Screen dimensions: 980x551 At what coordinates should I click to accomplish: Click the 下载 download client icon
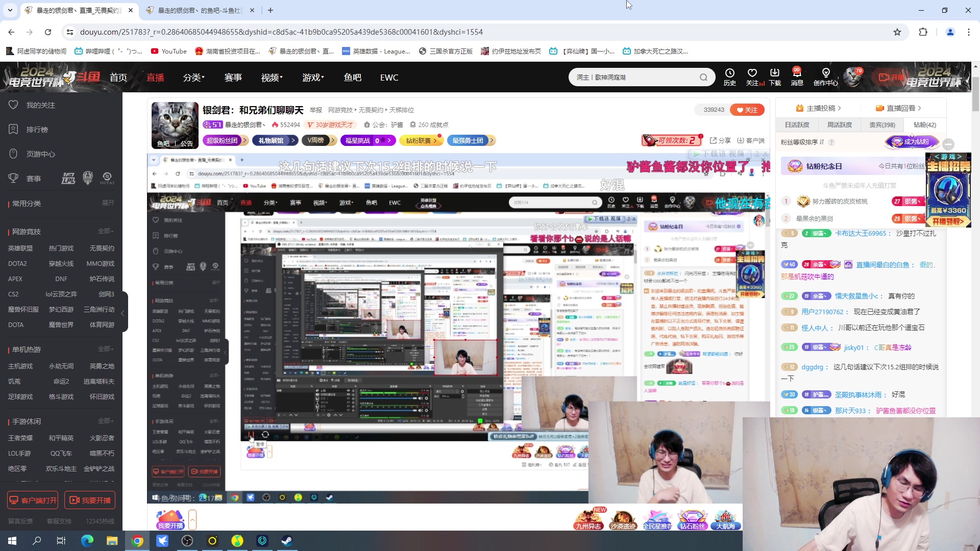click(x=775, y=77)
